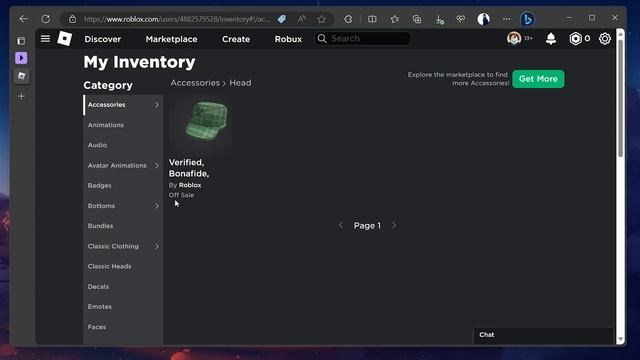Open the Robux page
The width and height of the screenshot is (640, 360).
288,39
